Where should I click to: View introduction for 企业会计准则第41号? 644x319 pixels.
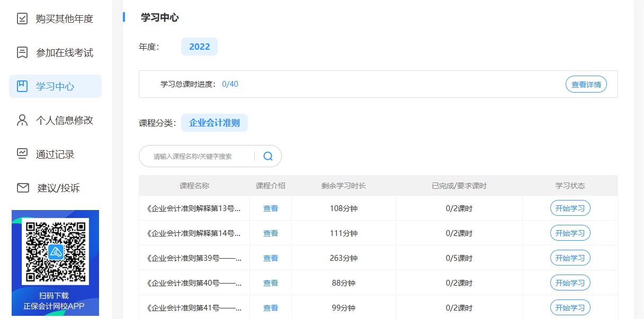click(x=270, y=307)
